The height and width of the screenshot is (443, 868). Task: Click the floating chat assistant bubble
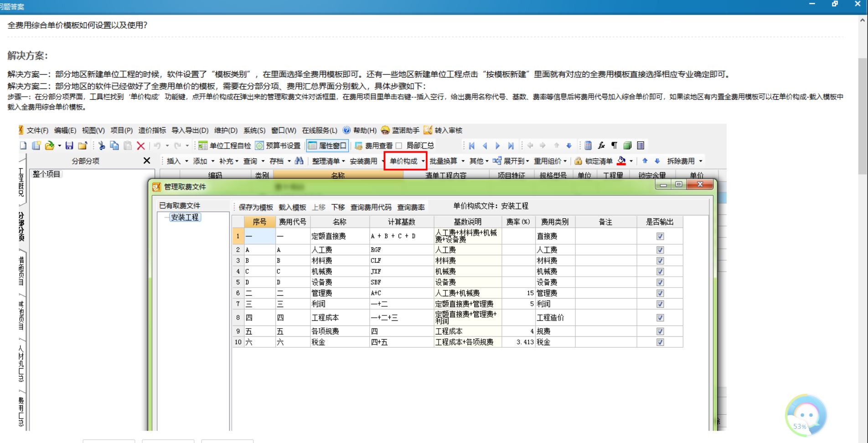click(806, 415)
